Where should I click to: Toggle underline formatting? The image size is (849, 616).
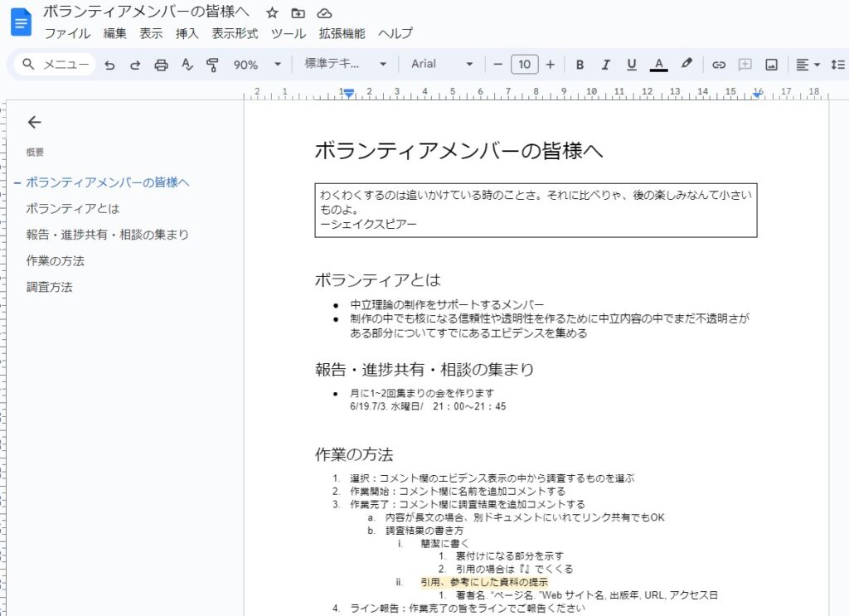click(x=632, y=65)
